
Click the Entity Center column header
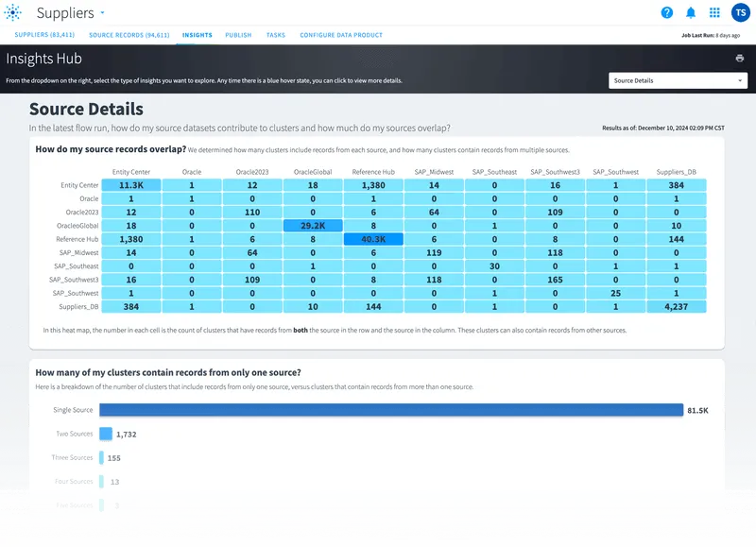click(131, 172)
